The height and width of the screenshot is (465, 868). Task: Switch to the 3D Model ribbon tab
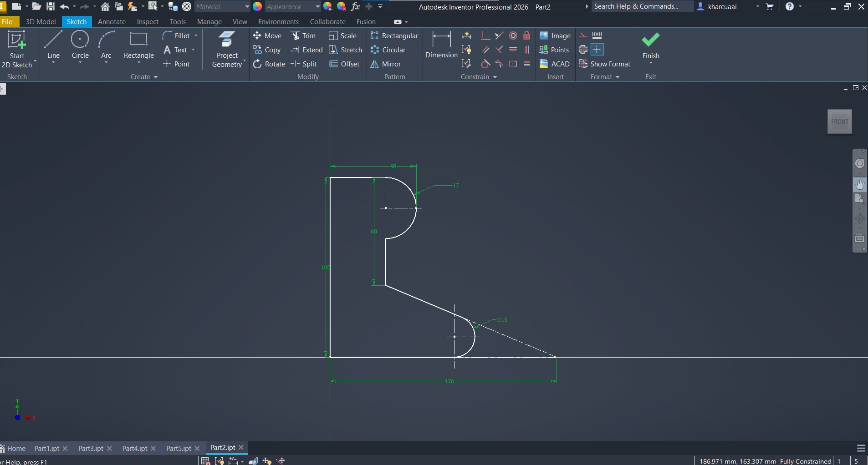click(x=41, y=22)
